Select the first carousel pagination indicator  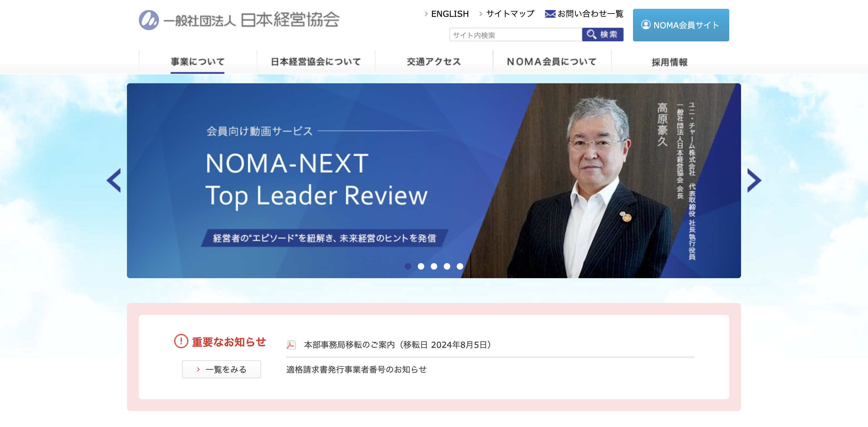coord(409,267)
